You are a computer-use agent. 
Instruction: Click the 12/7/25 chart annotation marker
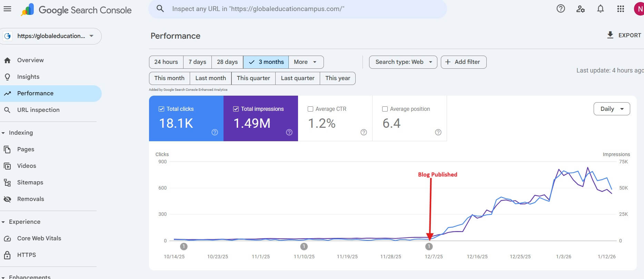tap(429, 247)
